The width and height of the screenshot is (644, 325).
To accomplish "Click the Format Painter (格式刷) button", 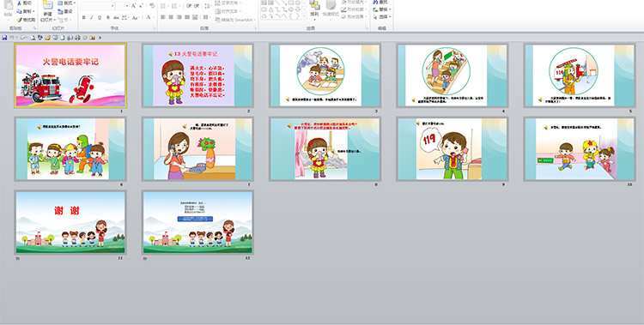I will [x=26, y=20].
